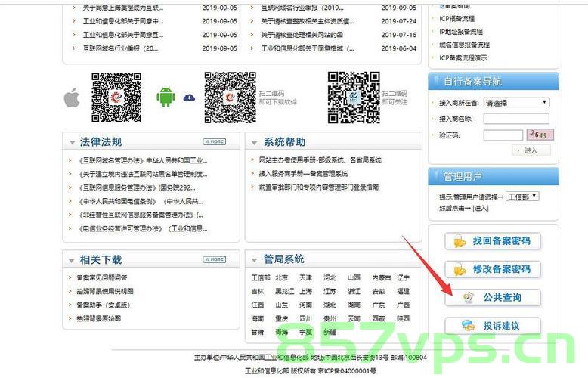The image size is (588, 378).
Task: Click the 修改备案密码 button
Action: click(x=493, y=269)
